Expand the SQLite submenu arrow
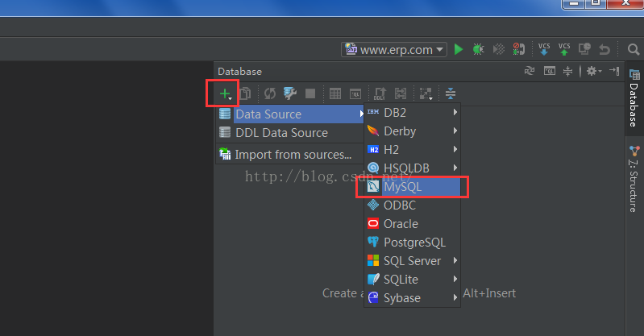 point(455,279)
